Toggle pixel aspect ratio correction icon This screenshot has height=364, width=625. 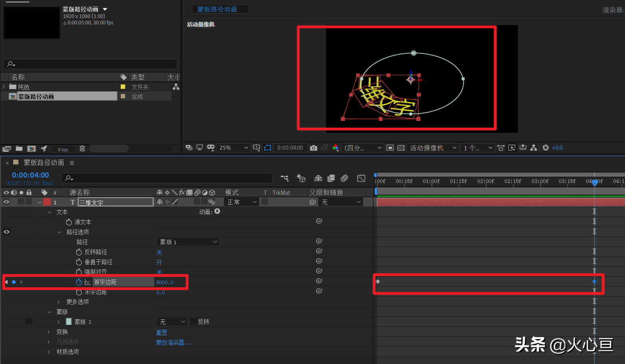(x=501, y=148)
